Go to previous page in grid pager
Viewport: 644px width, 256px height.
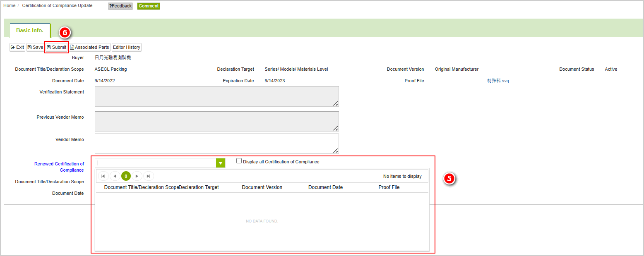pyautogui.click(x=115, y=176)
